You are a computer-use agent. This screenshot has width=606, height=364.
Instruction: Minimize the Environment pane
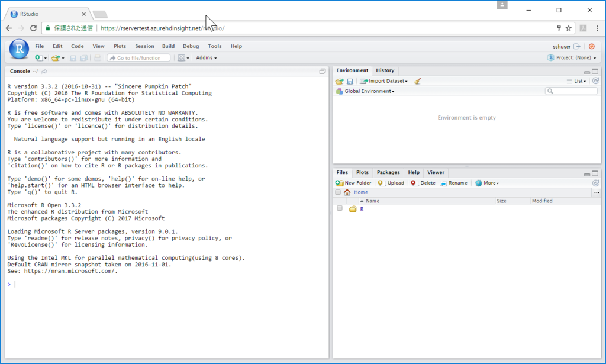coord(587,72)
